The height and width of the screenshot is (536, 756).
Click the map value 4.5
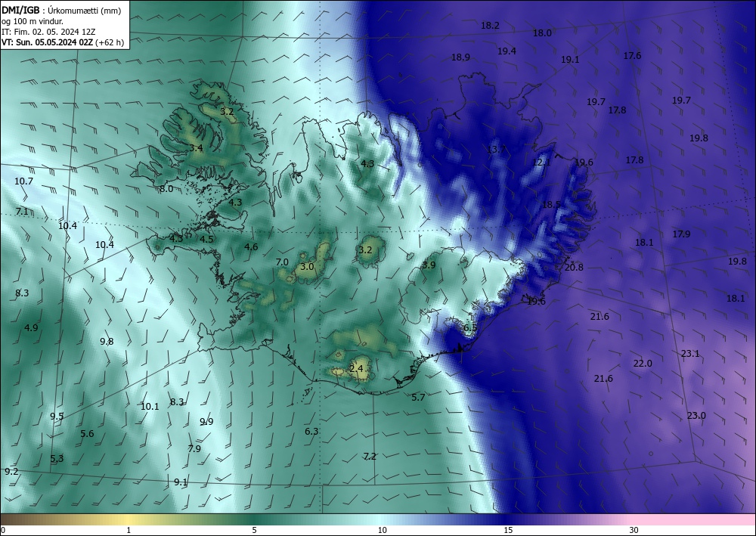[x=206, y=239]
